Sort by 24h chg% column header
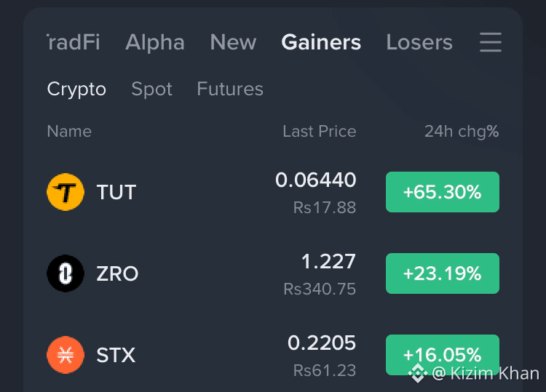Image resolution: width=546 pixels, height=392 pixels. pyautogui.click(x=462, y=132)
